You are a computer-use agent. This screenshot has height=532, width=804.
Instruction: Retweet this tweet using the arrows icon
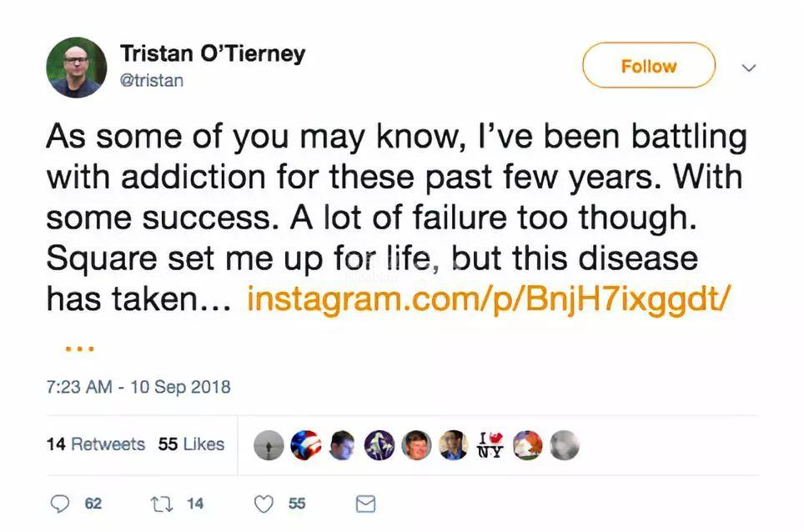point(158,503)
